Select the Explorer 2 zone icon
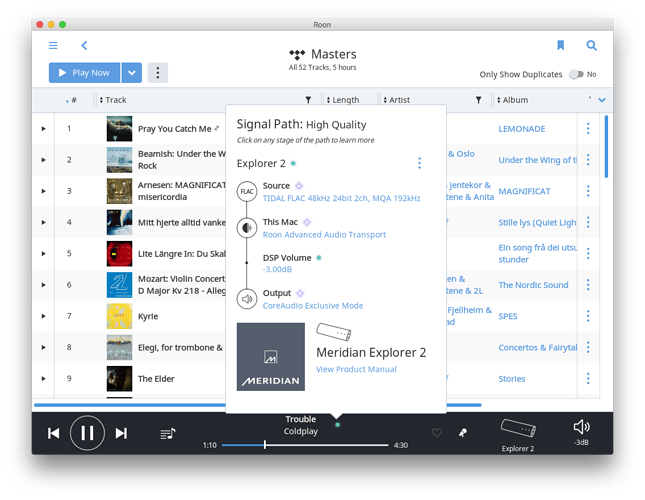645x500 pixels. [518, 428]
